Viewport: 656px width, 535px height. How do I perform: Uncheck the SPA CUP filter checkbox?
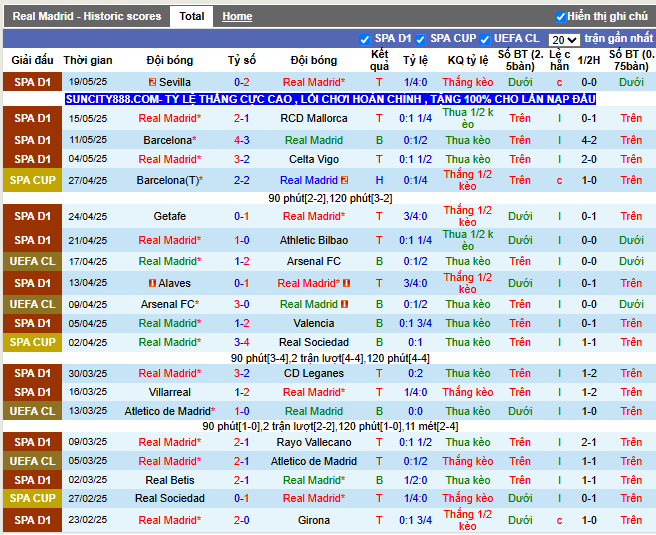(420, 40)
